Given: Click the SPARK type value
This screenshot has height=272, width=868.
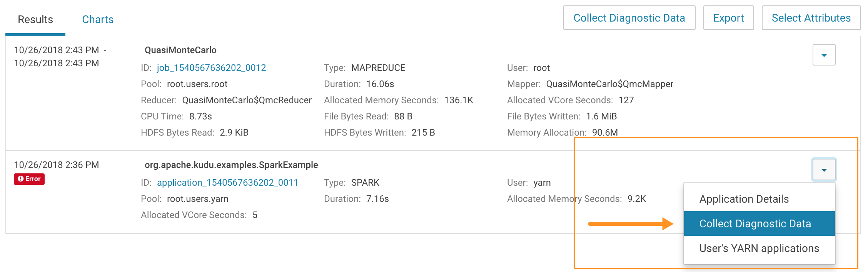Looking at the screenshot, I should tap(365, 183).
